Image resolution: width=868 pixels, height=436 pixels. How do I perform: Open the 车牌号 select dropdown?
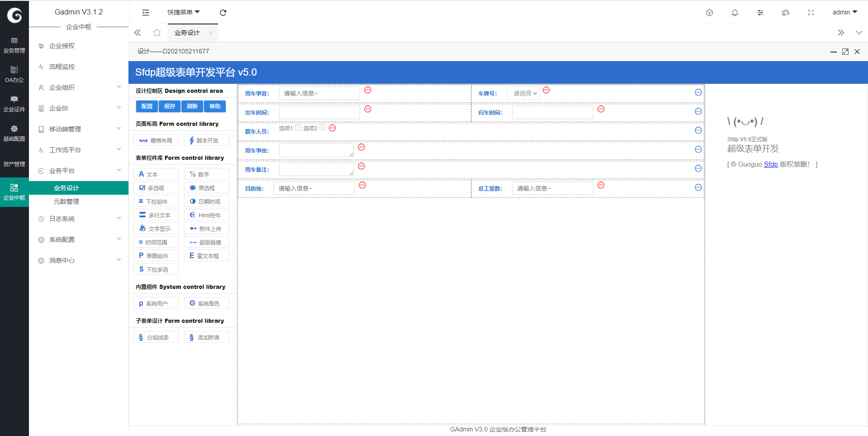pyautogui.click(x=523, y=93)
